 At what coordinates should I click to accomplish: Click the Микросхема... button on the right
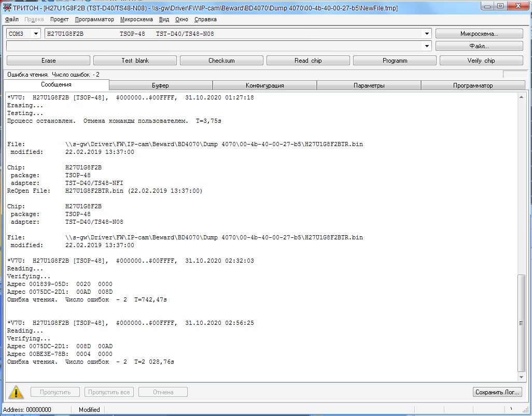tap(479, 34)
